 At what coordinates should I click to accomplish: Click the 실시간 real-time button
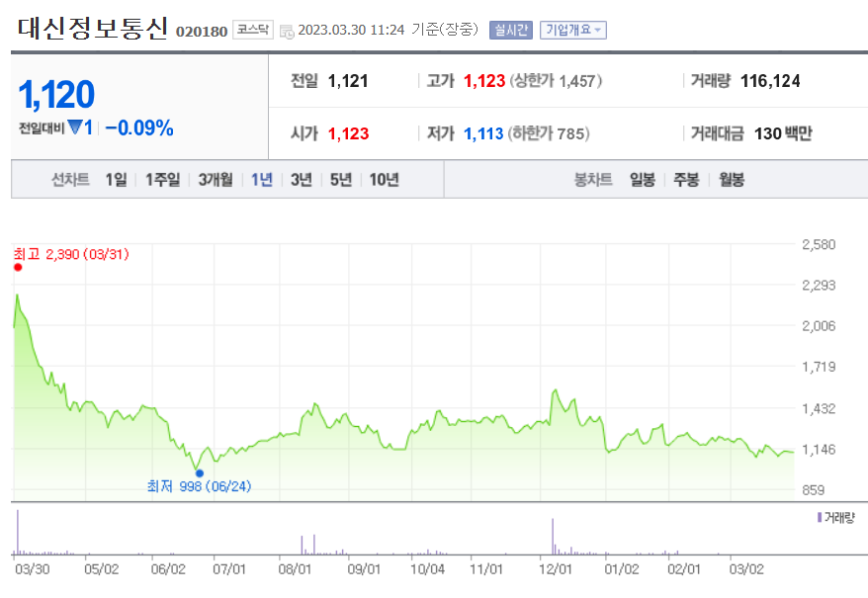click(x=510, y=30)
